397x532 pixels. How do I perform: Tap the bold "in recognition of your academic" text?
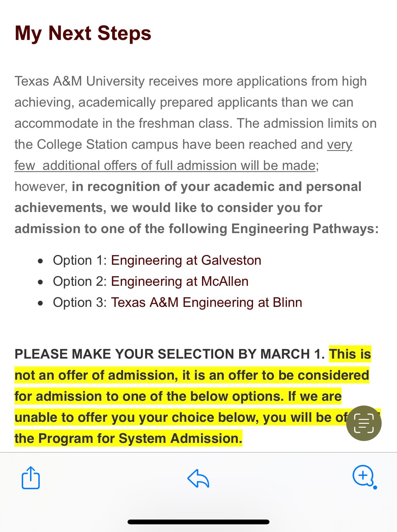[x=216, y=186]
